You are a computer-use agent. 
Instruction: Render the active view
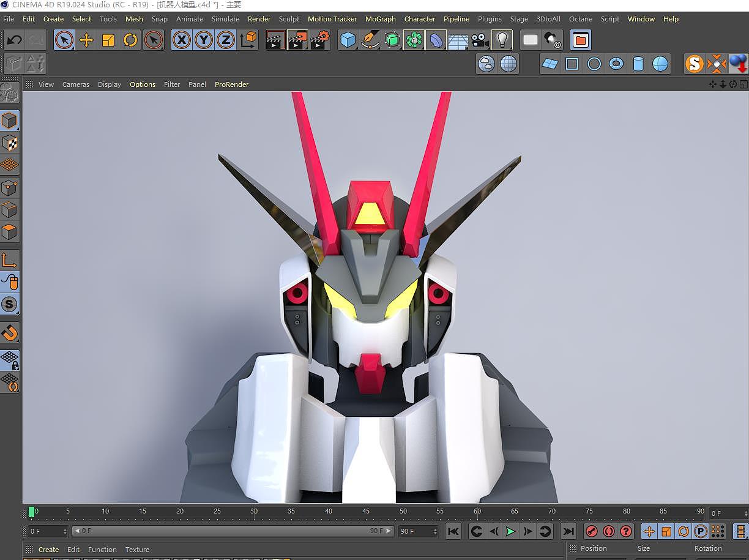[x=275, y=41]
